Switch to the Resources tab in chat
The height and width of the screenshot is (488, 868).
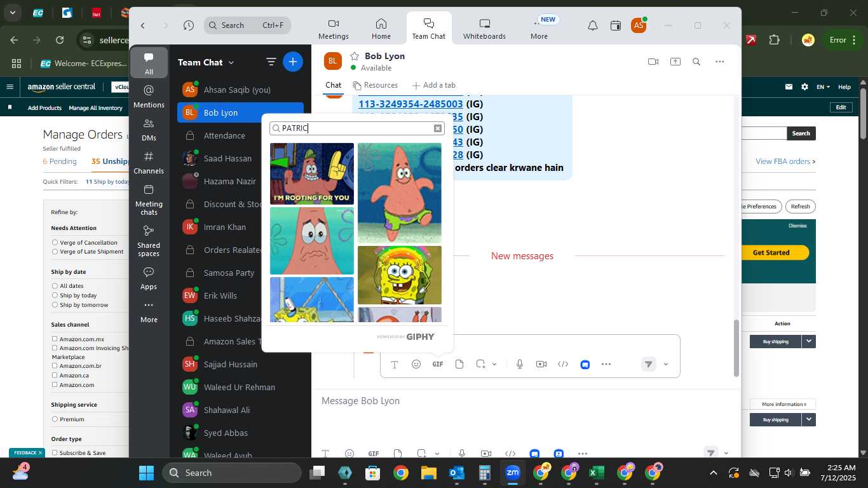click(376, 85)
